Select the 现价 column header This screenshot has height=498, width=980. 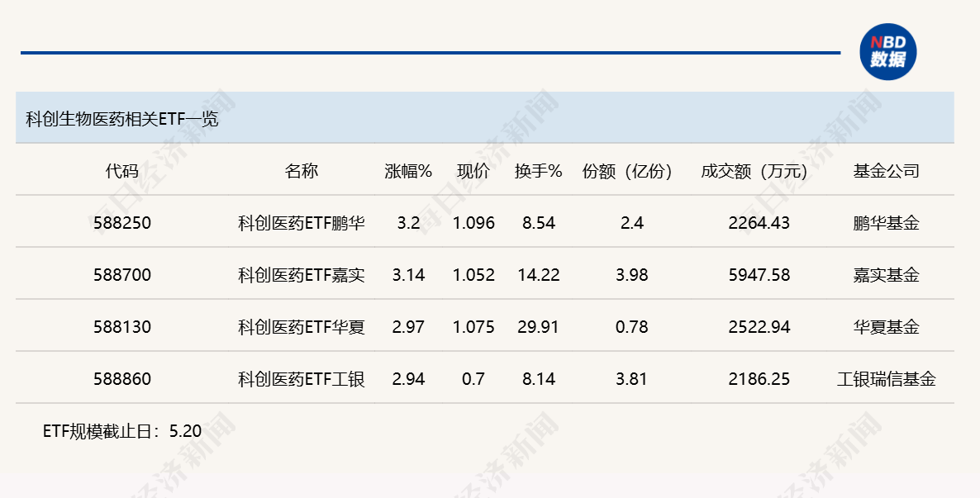(473, 171)
